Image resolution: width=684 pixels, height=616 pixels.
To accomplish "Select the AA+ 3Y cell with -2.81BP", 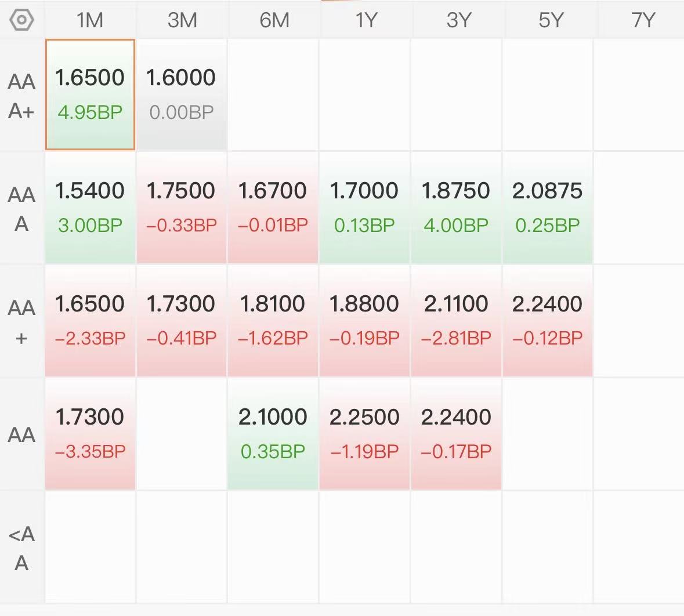I will pos(456,321).
